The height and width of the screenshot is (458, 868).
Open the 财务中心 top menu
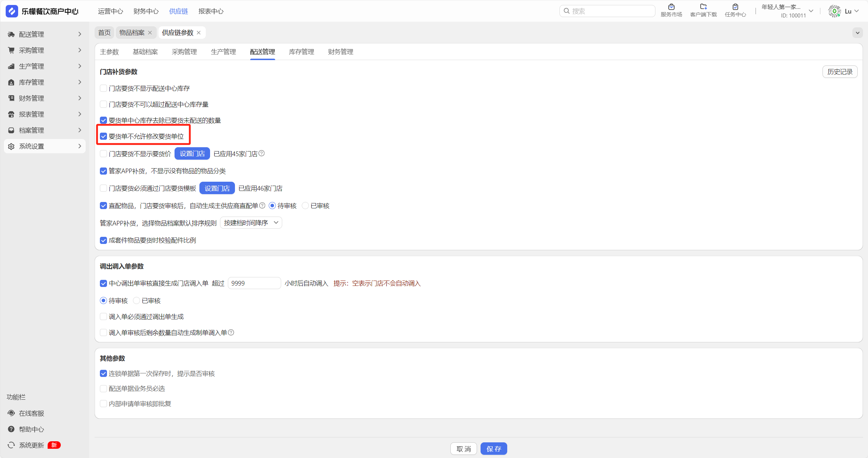(x=146, y=11)
